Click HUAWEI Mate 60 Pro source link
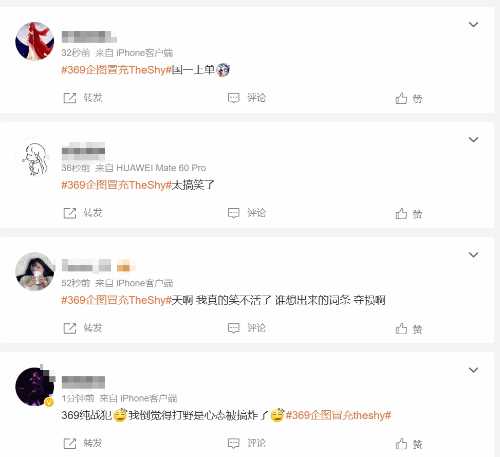Image resolution: width=500 pixels, height=457 pixels. (161, 168)
